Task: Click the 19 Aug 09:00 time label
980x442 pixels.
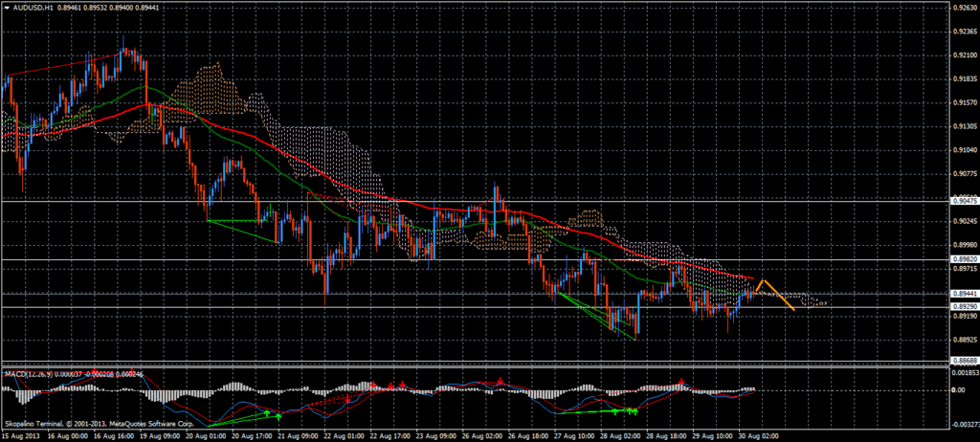Action: click(159, 434)
